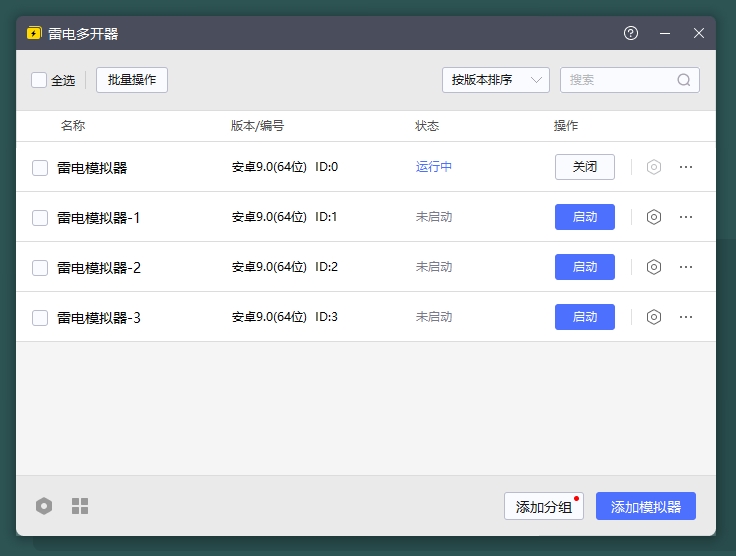
Task: Click 启动 for 雷电模拟器-3
Action: [x=585, y=317]
